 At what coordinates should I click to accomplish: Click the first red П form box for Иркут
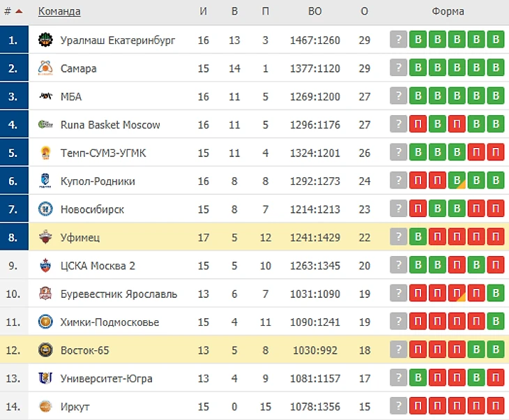418,407
